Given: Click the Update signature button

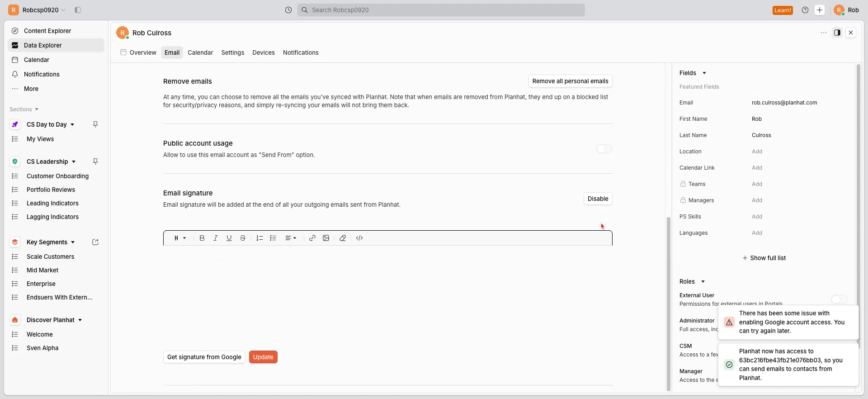Looking at the screenshot, I should pos(263,357).
